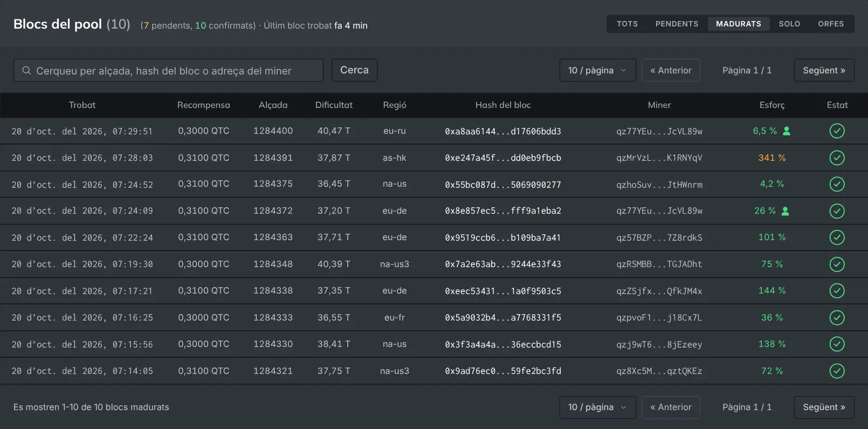The height and width of the screenshot is (429, 868).
Task: Click status checkmark for block 1284348
Action: [837, 264]
